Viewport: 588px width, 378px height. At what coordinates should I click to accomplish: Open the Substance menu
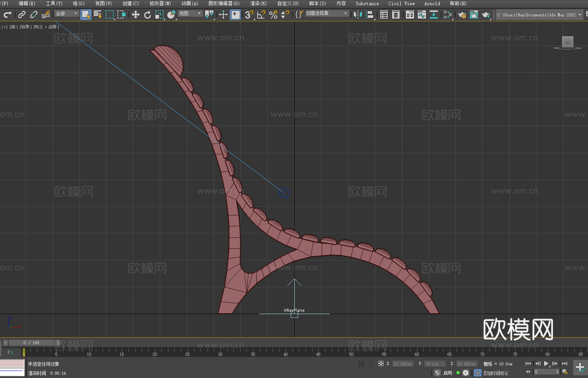[x=367, y=3]
